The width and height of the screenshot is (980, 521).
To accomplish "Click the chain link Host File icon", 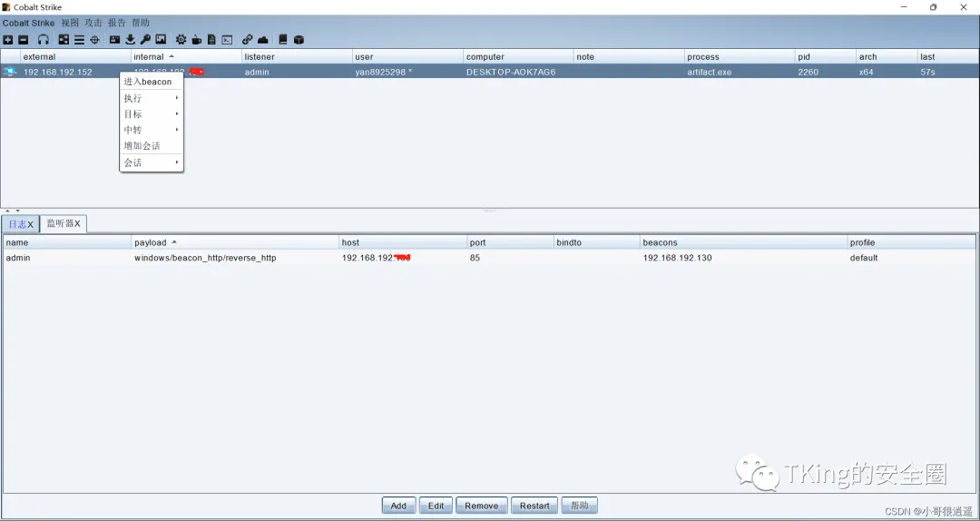I will 248,39.
